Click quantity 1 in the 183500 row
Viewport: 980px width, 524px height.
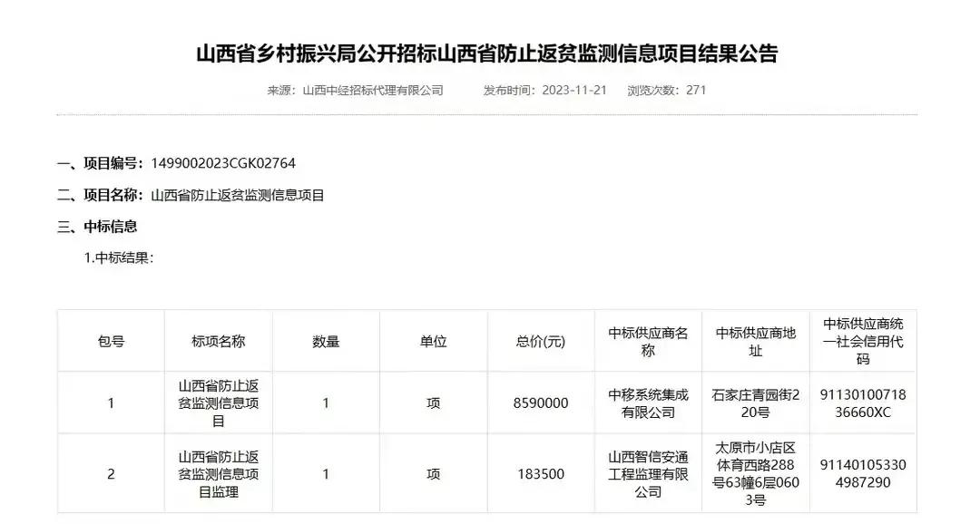[326, 474]
